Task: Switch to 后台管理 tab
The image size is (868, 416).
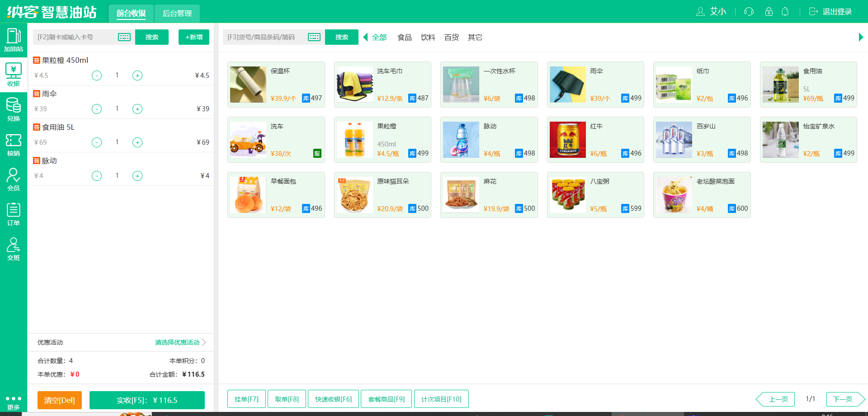Action: [x=177, y=14]
